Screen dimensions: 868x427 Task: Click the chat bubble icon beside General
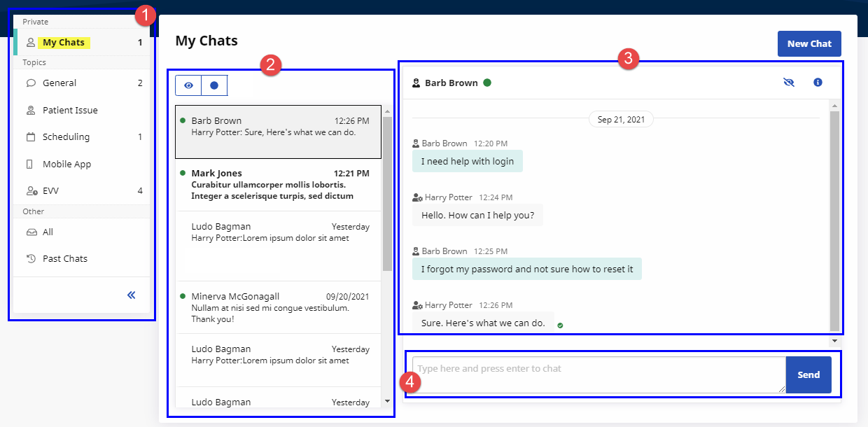(31, 83)
